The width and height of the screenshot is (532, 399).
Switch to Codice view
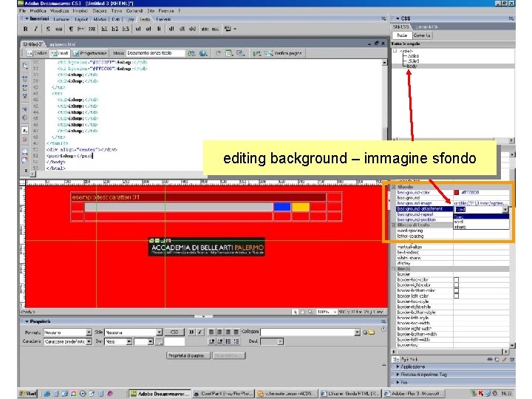point(38,53)
